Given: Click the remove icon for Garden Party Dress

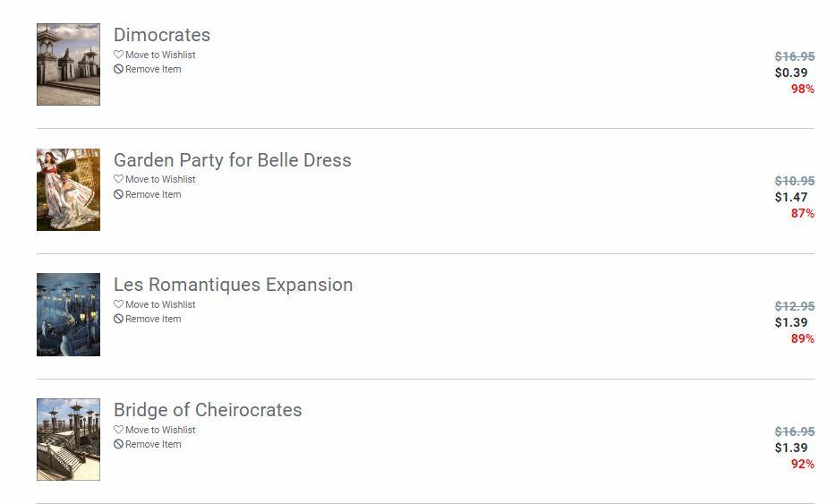Looking at the screenshot, I should pos(118,194).
